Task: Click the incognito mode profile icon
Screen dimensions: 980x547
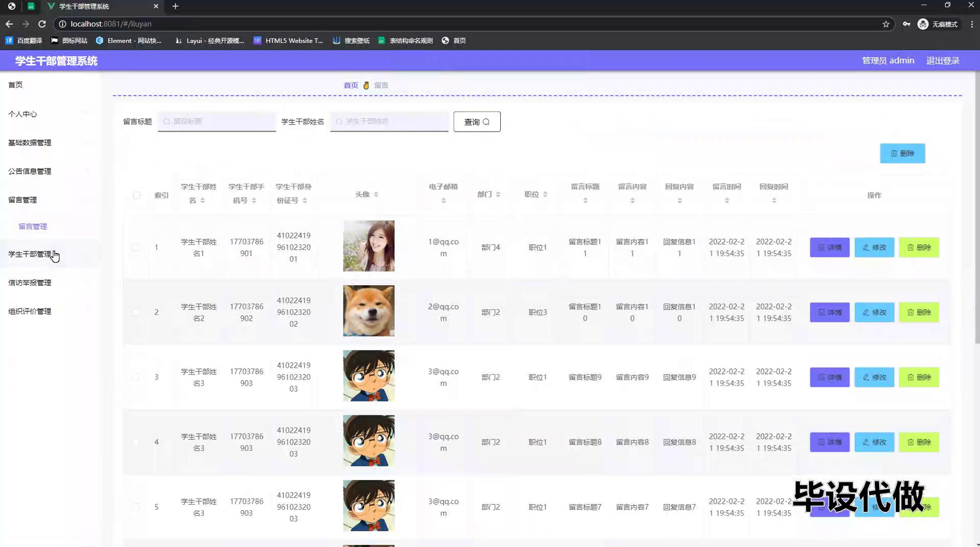Action: pyautogui.click(x=923, y=24)
